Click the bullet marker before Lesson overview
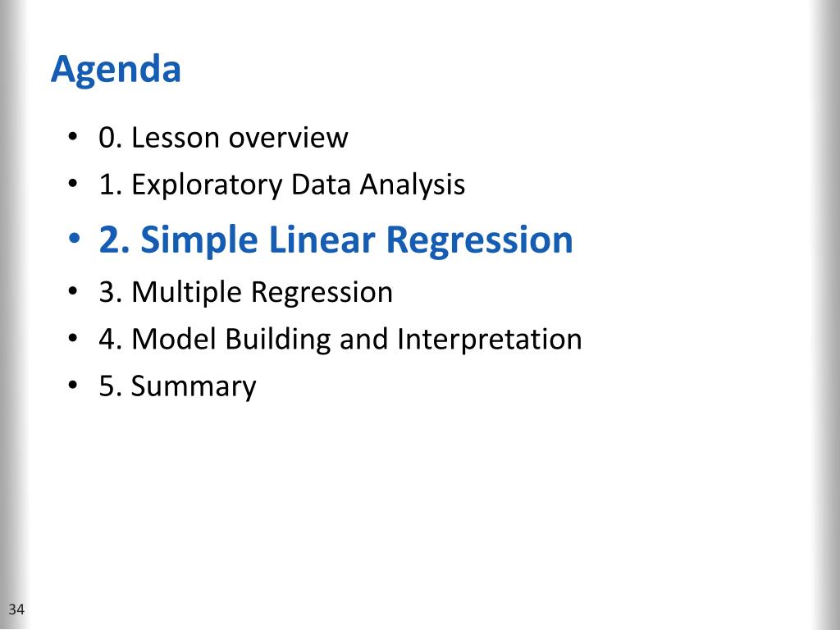The width and height of the screenshot is (840, 630). (x=73, y=137)
